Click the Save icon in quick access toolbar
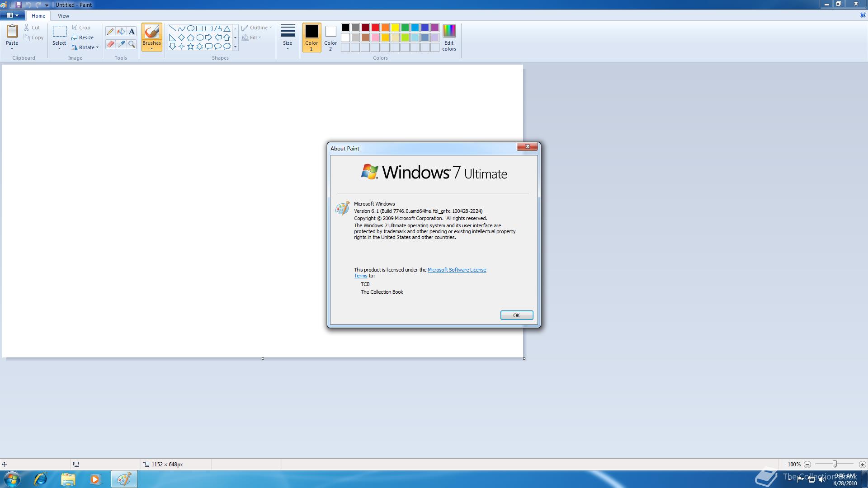Screen dimensions: 868x488 click(x=19, y=5)
